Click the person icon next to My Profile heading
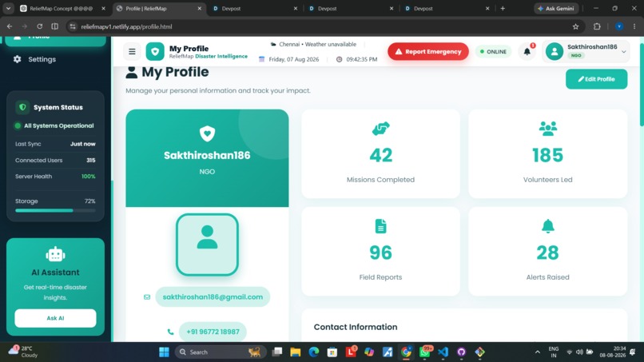This screenshot has width=644, height=362. 131,72
